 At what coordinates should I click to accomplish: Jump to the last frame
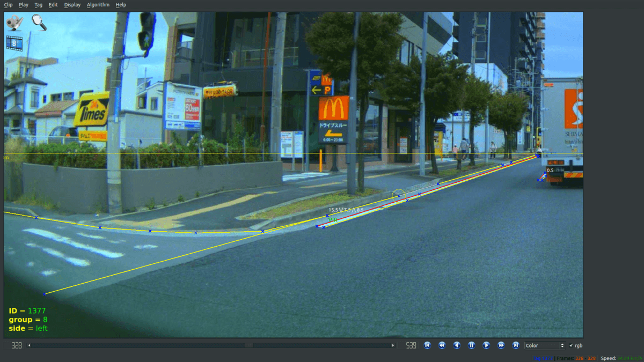[516, 345]
